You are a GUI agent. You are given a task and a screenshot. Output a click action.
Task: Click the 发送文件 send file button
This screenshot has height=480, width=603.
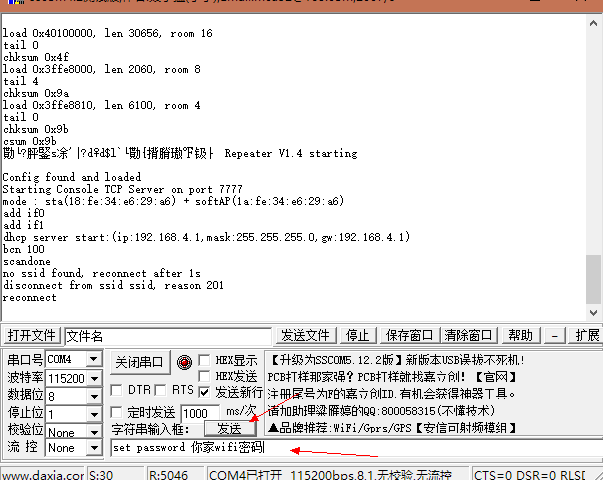point(305,335)
